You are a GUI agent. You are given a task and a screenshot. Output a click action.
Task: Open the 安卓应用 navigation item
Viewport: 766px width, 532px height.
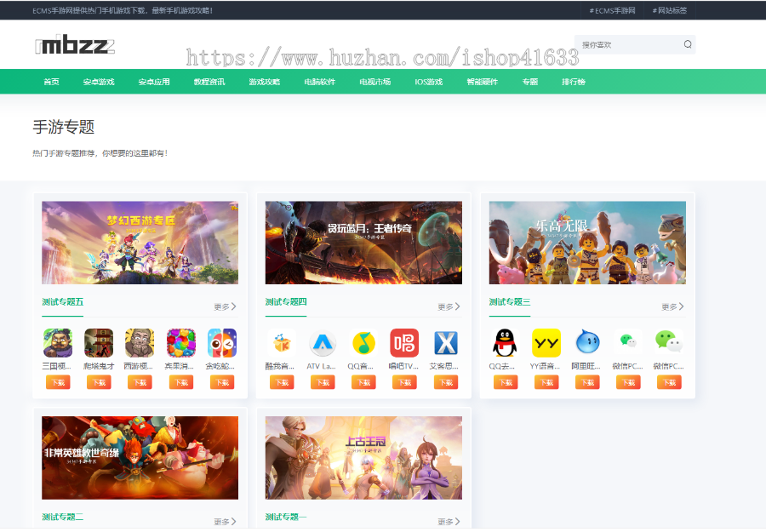pos(154,82)
